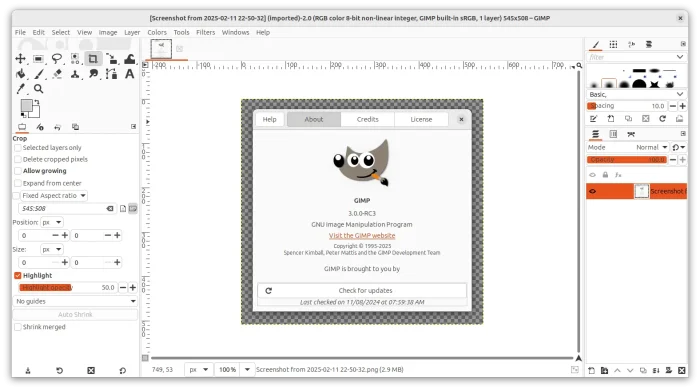Select the Text tool
The height and width of the screenshot is (390, 700).
(129, 74)
